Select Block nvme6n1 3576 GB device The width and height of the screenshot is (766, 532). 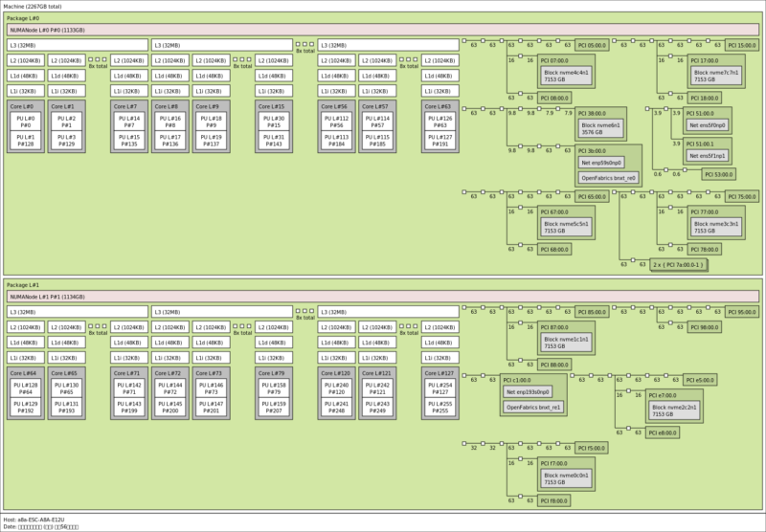tap(601, 128)
